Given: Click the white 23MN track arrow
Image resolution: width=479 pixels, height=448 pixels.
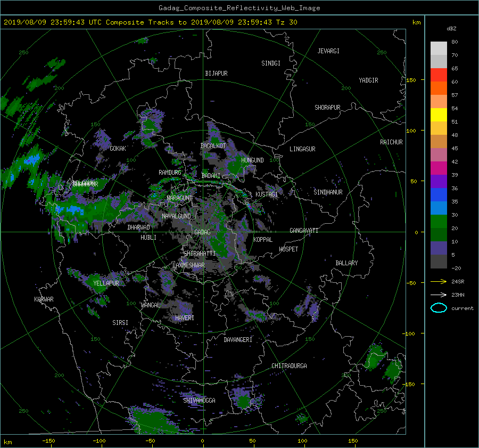Looking at the screenshot, I should click(439, 295).
